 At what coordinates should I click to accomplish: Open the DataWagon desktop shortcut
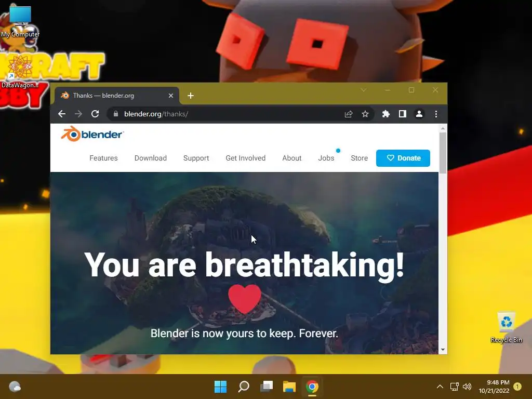point(20,72)
